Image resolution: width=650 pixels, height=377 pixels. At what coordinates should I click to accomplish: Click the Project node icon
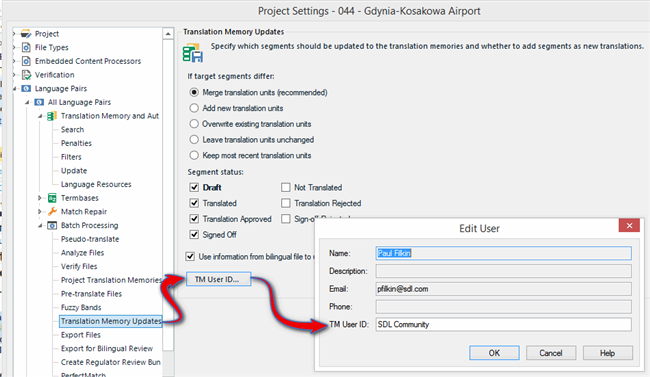click(x=26, y=34)
